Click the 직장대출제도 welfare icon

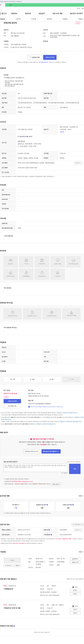[x=26, y=274]
